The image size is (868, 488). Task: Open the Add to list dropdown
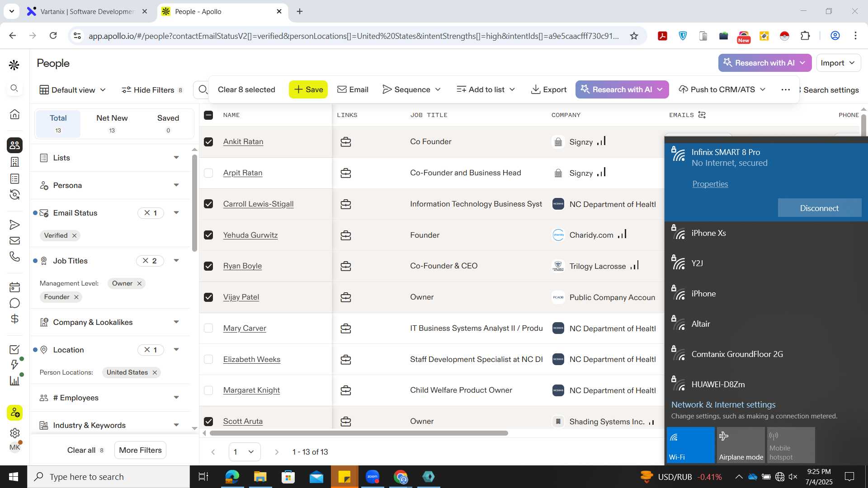pos(486,89)
